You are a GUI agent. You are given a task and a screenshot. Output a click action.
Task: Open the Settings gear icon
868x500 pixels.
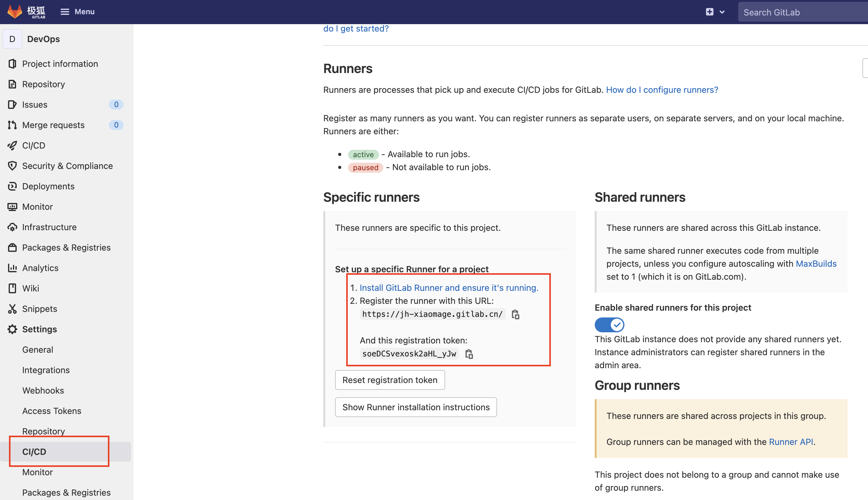(12, 329)
